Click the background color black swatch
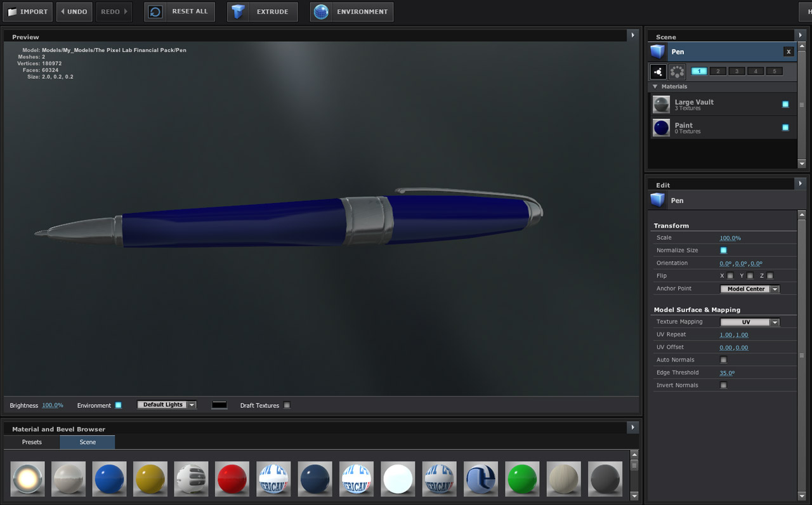 pos(219,405)
